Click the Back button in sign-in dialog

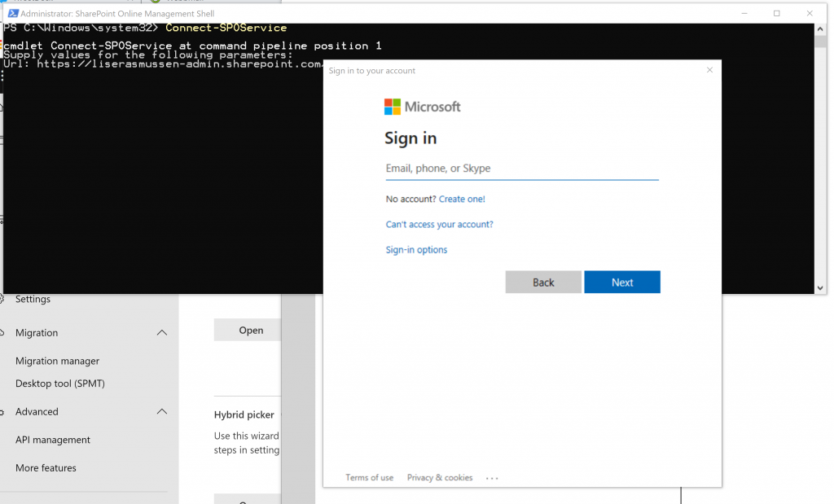point(543,283)
